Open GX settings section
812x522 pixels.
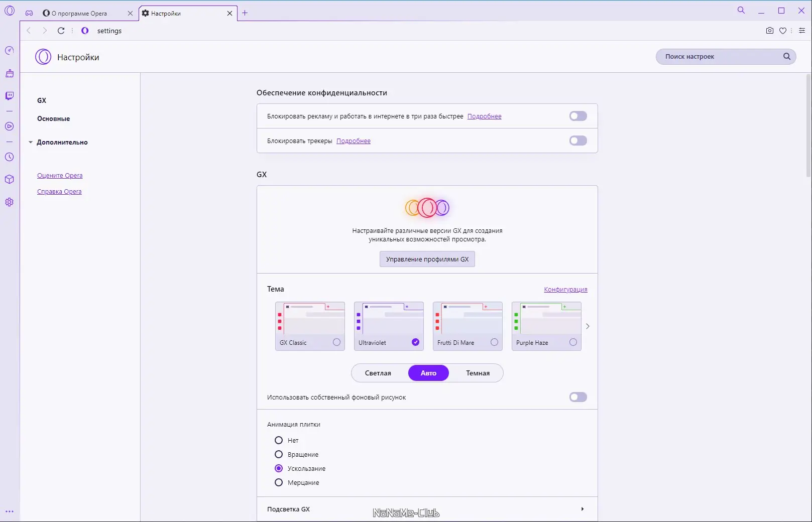[42, 100]
